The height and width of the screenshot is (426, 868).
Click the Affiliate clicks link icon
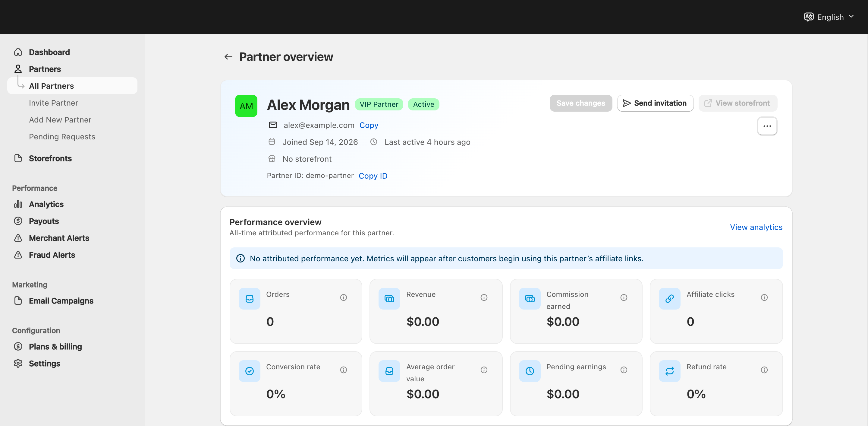coord(669,298)
